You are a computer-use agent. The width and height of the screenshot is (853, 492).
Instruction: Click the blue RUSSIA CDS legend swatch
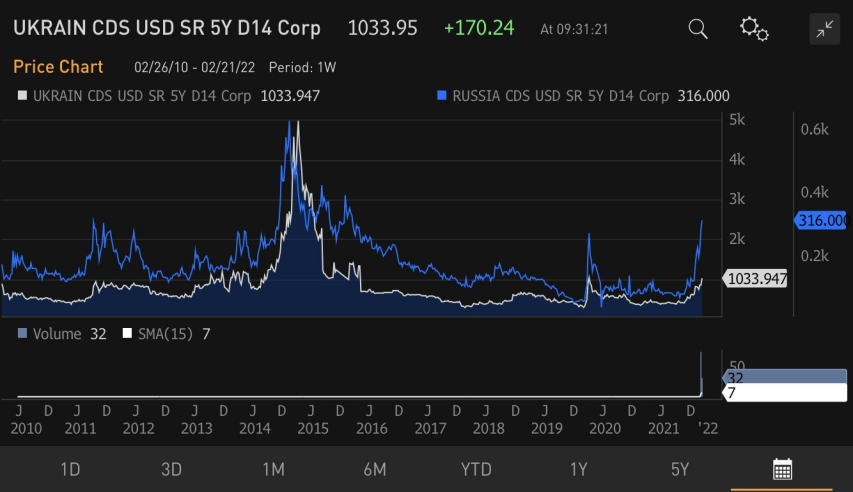pos(442,96)
